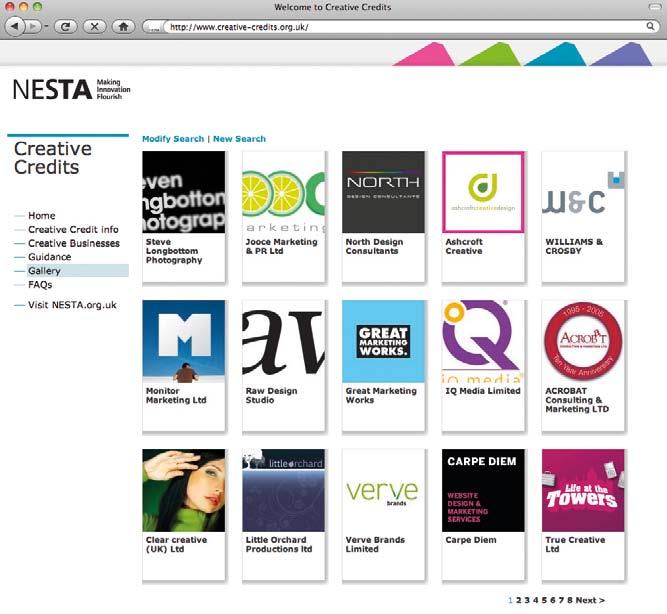Jump to gallery page 5

[x=544, y=600]
